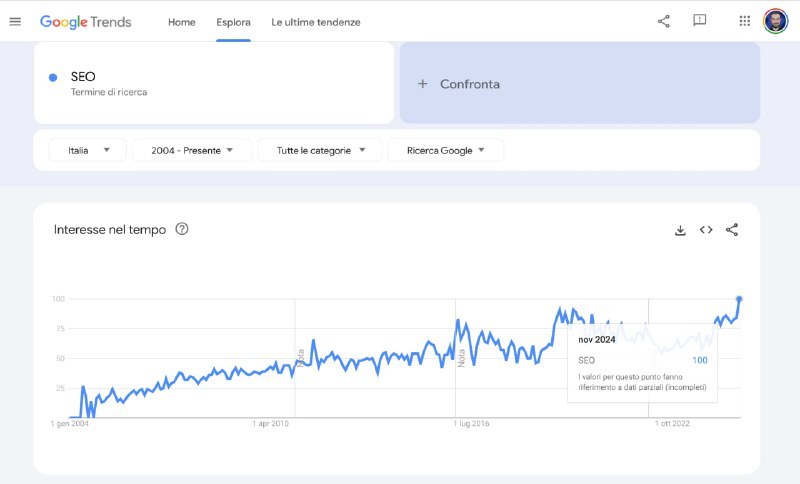This screenshot has height=484, width=800.
Task: Open the 2004 - Presente time range dropdown
Action: (192, 150)
